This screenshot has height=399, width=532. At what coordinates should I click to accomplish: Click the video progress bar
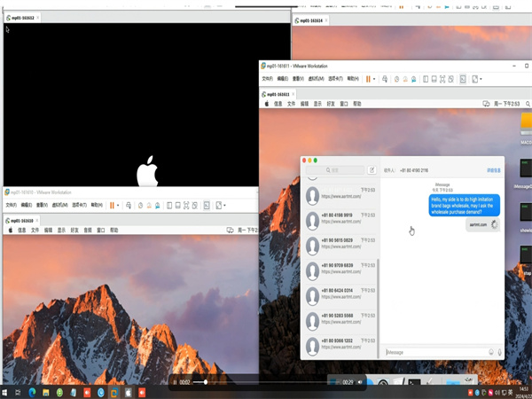[x=266, y=382]
